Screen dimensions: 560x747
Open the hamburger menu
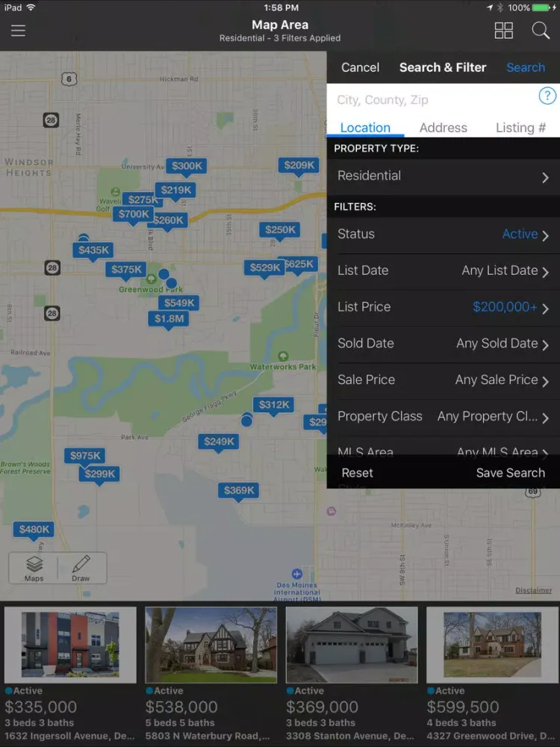pos(18,31)
